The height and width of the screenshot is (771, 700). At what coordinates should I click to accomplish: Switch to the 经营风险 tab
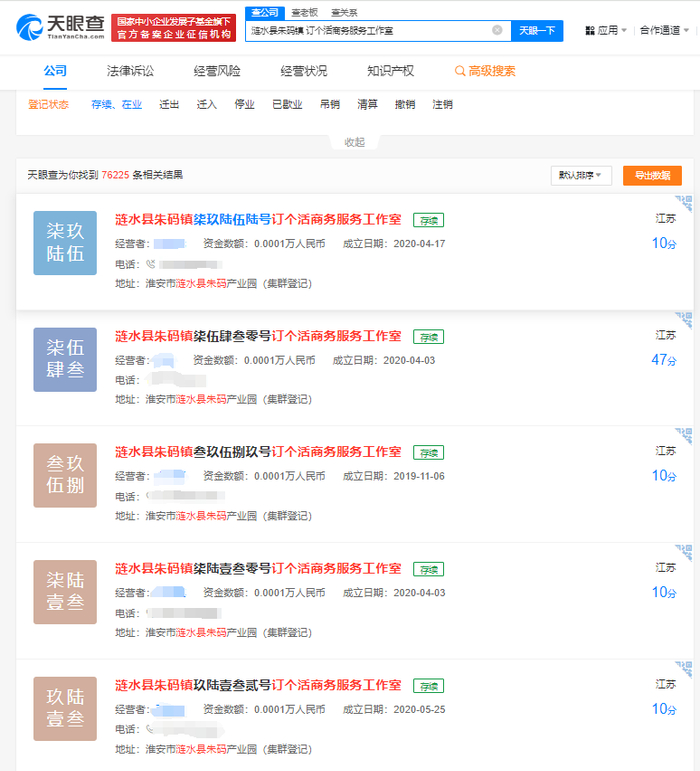[217, 71]
